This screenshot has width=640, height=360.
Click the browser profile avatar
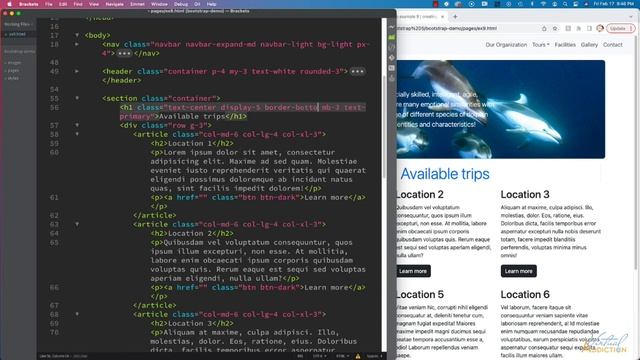point(600,29)
